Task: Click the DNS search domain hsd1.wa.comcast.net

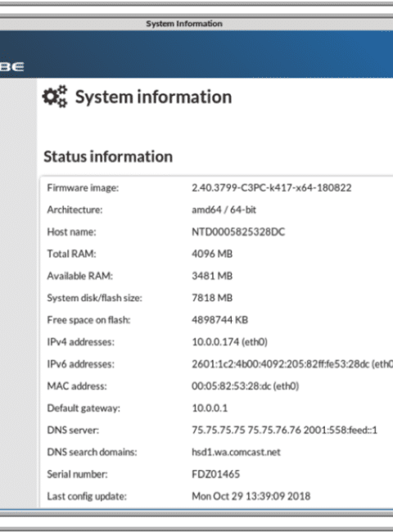Action: click(236, 452)
